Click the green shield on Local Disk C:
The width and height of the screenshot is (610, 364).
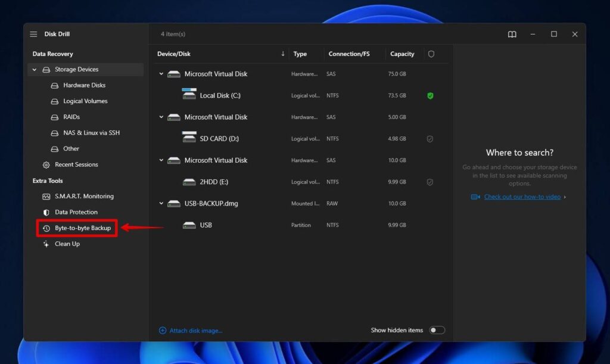(x=430, y=95)
